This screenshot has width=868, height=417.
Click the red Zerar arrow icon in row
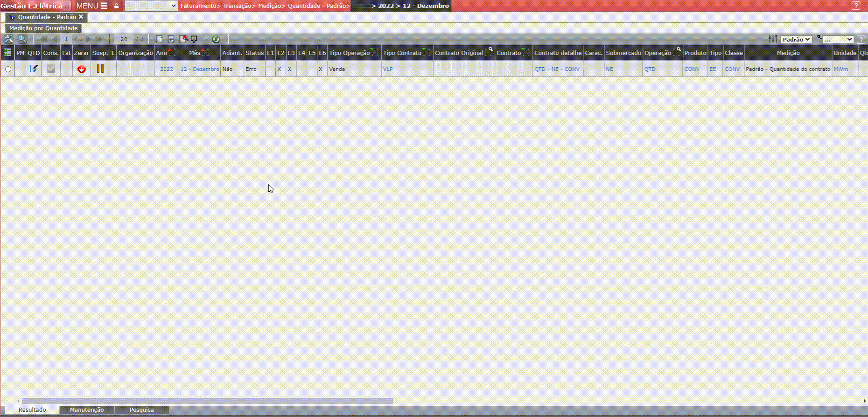point(82,69)
